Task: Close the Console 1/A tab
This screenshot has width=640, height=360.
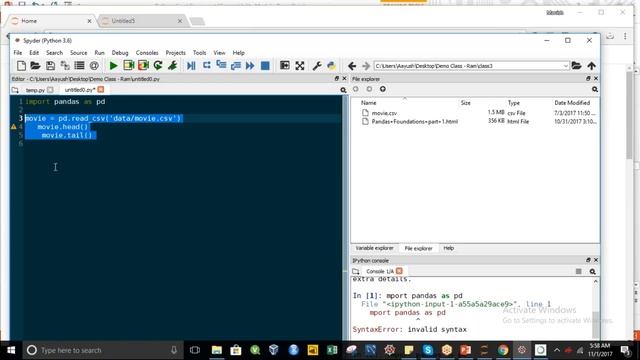Action: [399, 271]
